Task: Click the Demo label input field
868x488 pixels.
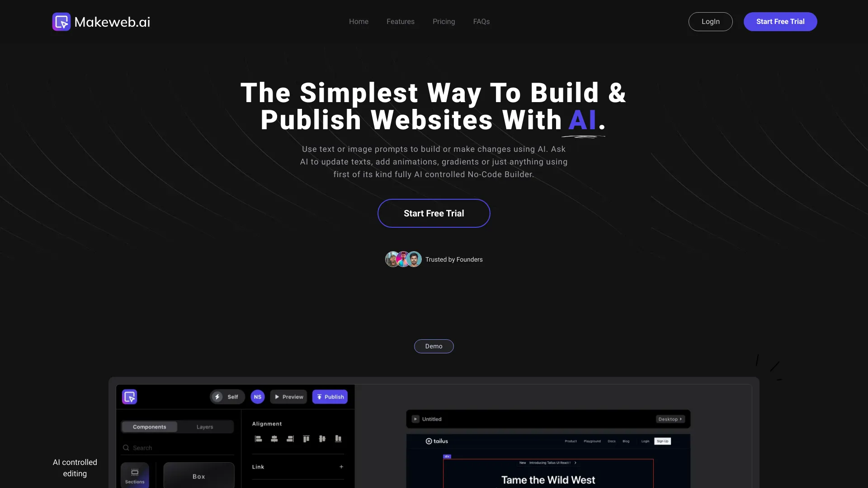Action: [434, 346]
